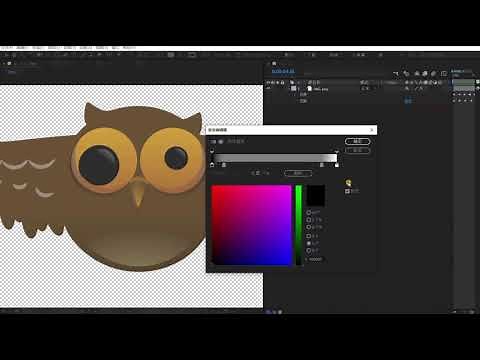Select the bottom B (blue) radio button

click(x=309, y=250)
